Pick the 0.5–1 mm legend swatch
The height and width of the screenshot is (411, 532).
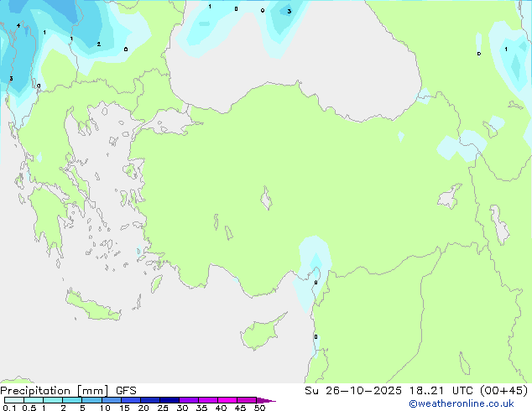[34, 400]
